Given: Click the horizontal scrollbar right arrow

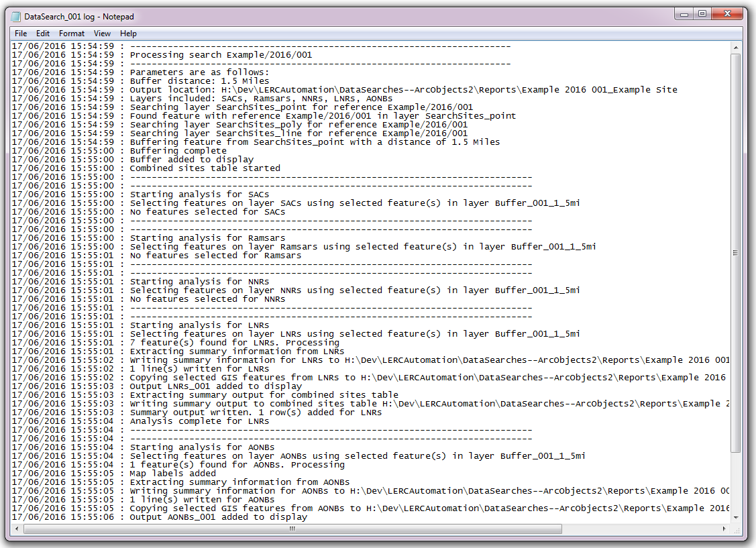Looking at the screenshot, I should click(x=724, y=529).
